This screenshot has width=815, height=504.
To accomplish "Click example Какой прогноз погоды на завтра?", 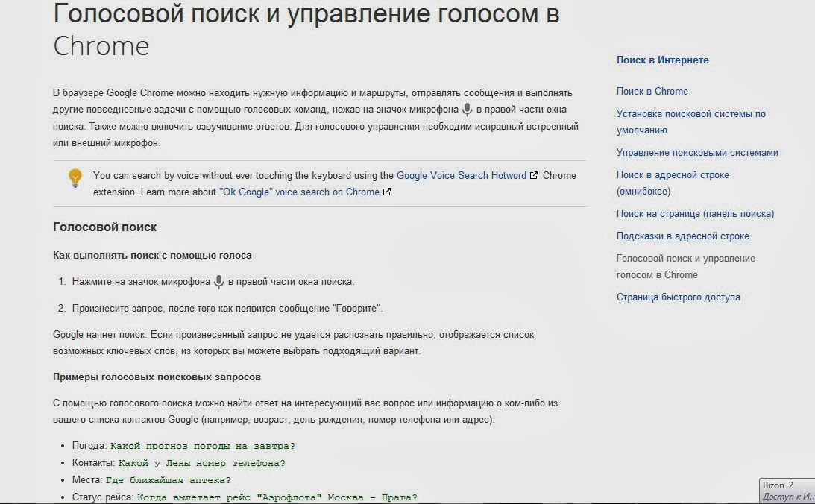I will click(203, 446).
